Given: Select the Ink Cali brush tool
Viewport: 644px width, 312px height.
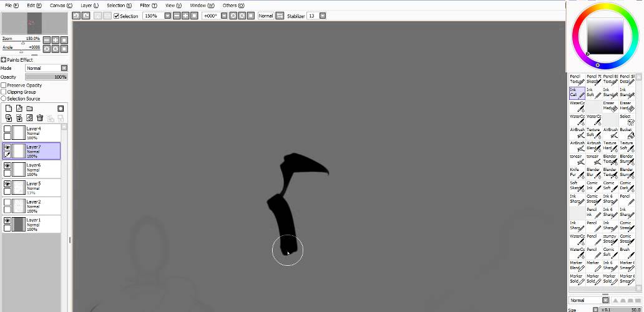Looking at the screenshot, I should [577, 93].
